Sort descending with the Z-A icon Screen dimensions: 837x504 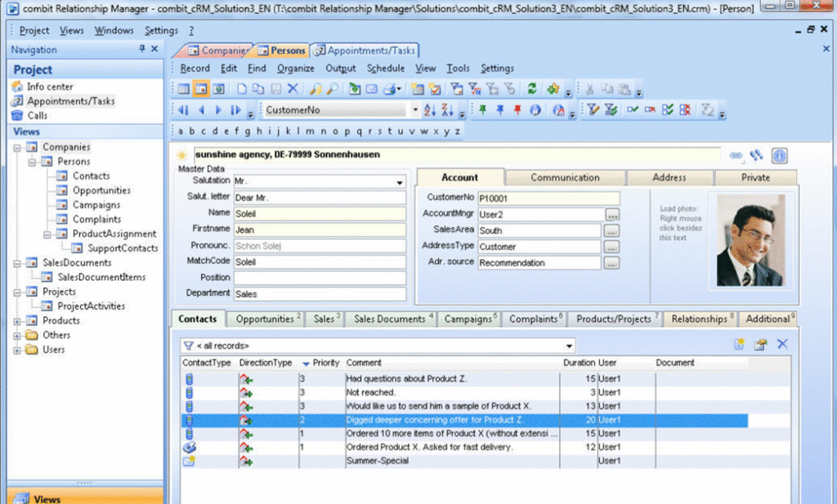click(x=447, y=110)
